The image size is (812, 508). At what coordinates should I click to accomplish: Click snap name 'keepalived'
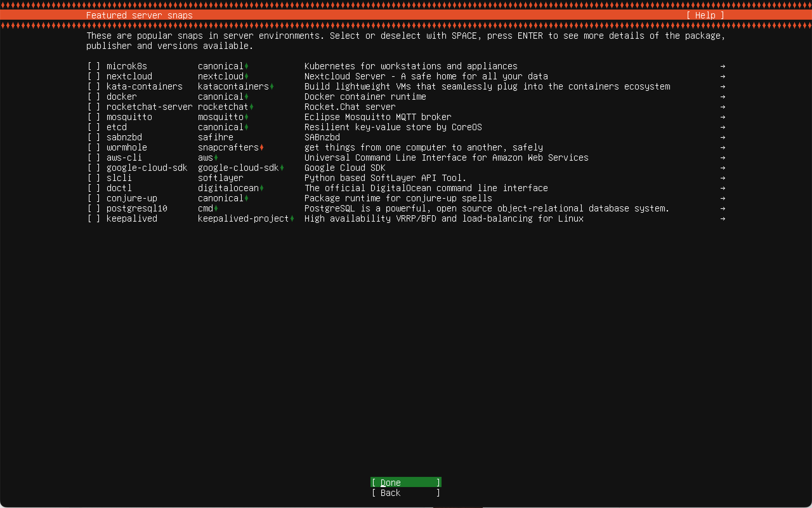pos(132,219)
